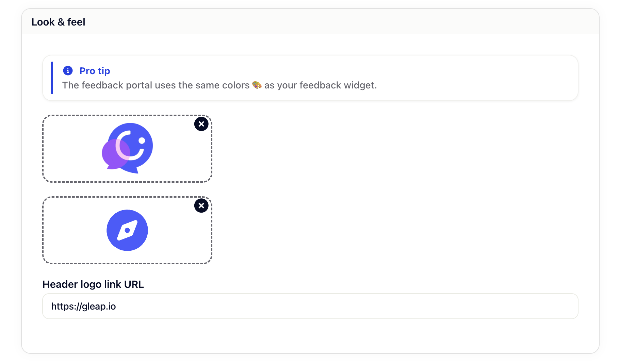Click the "Header logo link URL" label

pos(93,284)
